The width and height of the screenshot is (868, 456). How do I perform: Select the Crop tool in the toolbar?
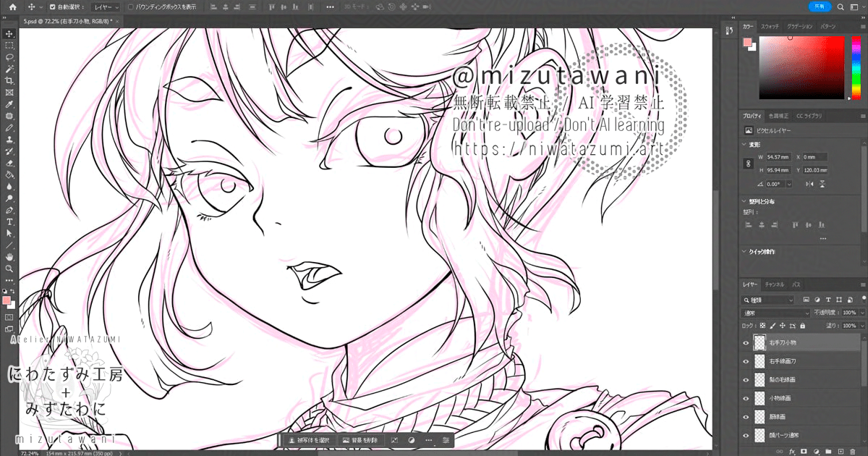(x=9, y=80)
